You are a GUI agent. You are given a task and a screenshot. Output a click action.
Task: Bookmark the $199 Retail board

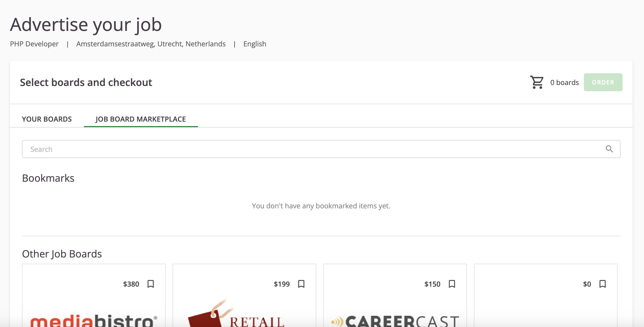[301, 284]
